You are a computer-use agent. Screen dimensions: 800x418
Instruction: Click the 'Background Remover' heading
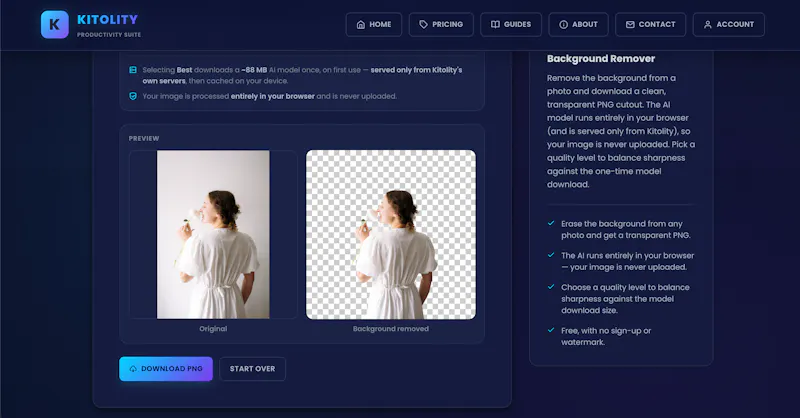pyautogui.click(x=601, y=59)
